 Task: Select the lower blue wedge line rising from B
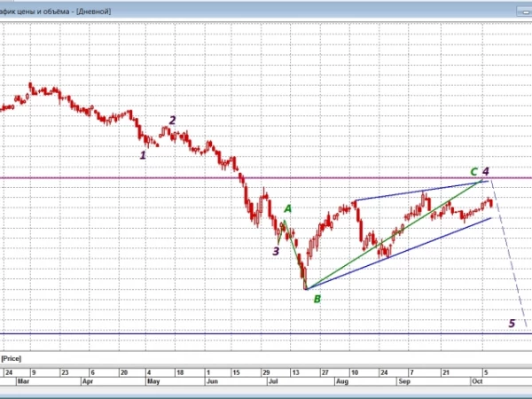pyautogui.click(x=399, y=254)
